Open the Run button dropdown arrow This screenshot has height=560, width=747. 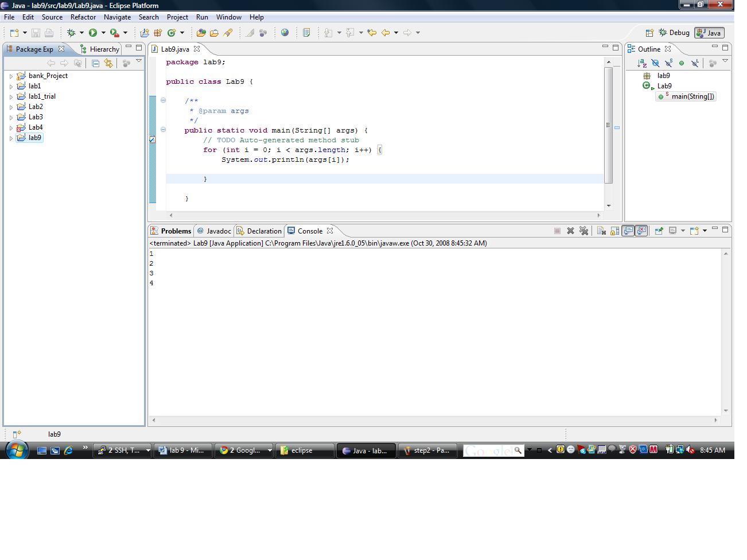point(103,33)
